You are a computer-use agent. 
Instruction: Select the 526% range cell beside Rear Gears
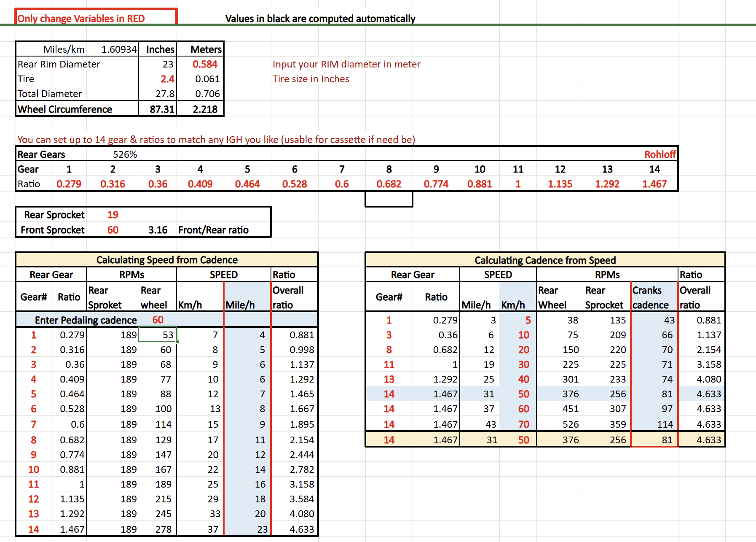[125, 154]
